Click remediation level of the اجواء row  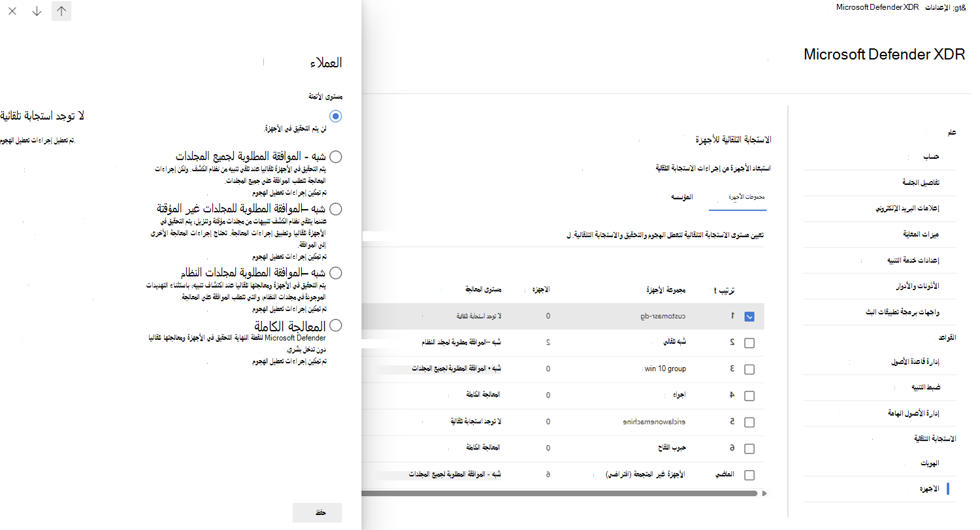[483, 395]
